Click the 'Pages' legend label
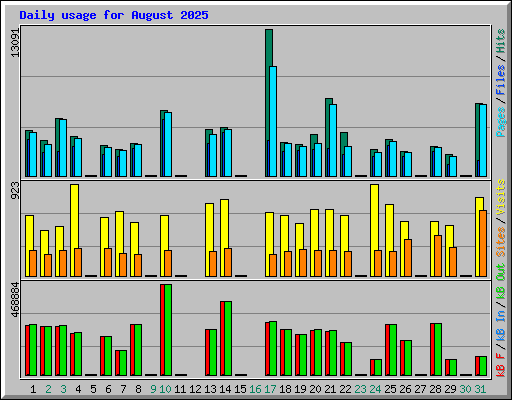This screenshot has width=512, height=400. (x=501, y=122)
